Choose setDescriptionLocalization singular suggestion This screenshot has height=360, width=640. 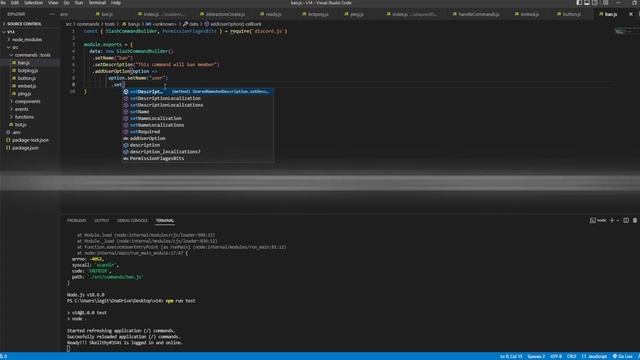(x=198, y=98)
